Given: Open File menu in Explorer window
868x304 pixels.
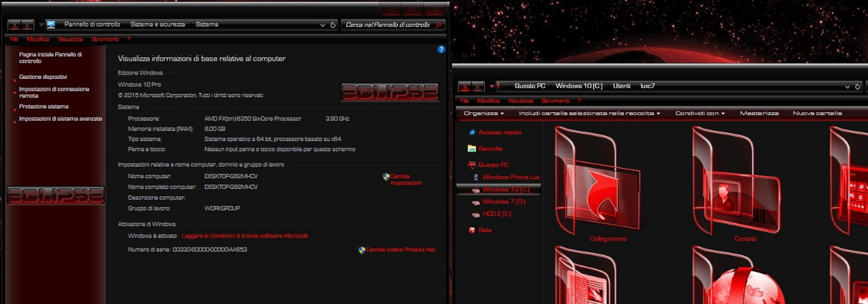Looking at the screenshot, I should pyautogui.click(x=464, y=101).
